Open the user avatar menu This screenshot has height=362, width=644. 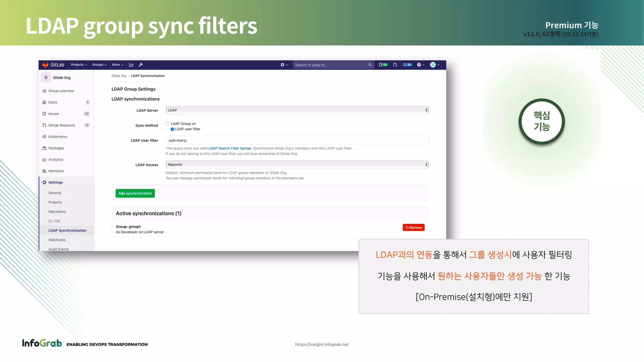tap(435, 65)
